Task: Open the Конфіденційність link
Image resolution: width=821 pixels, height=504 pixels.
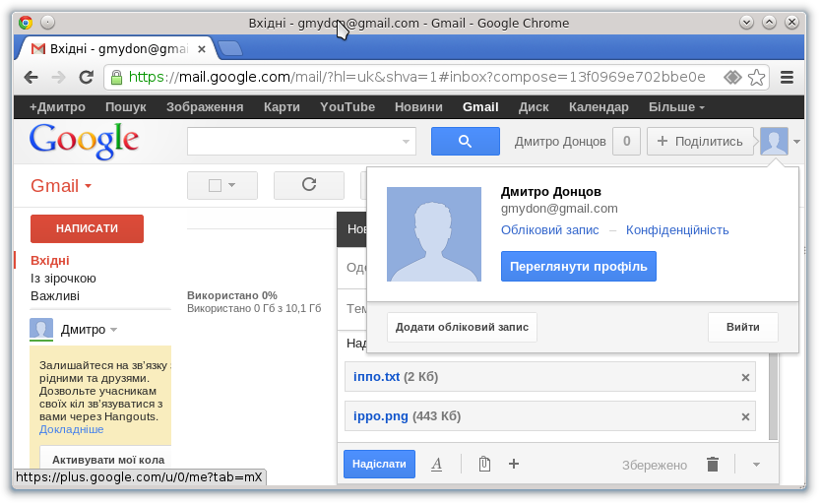Action: pos(677,230)
